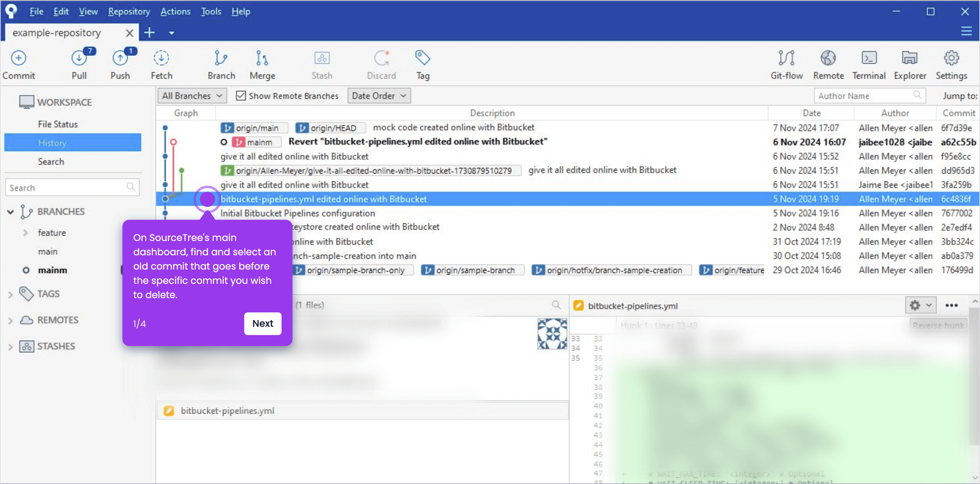
Task: Click the SourceTree logo icon
Action: [x=12, y=11]
